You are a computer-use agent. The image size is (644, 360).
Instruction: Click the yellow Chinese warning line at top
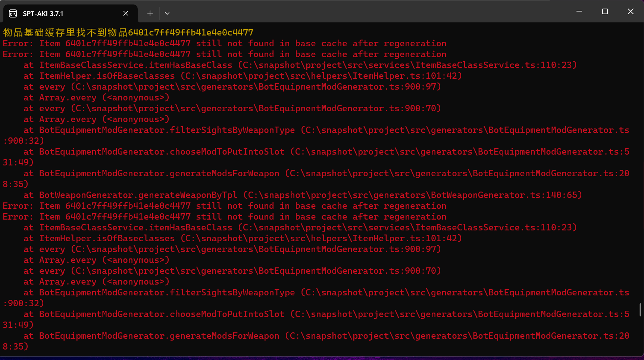coord(128,32)
